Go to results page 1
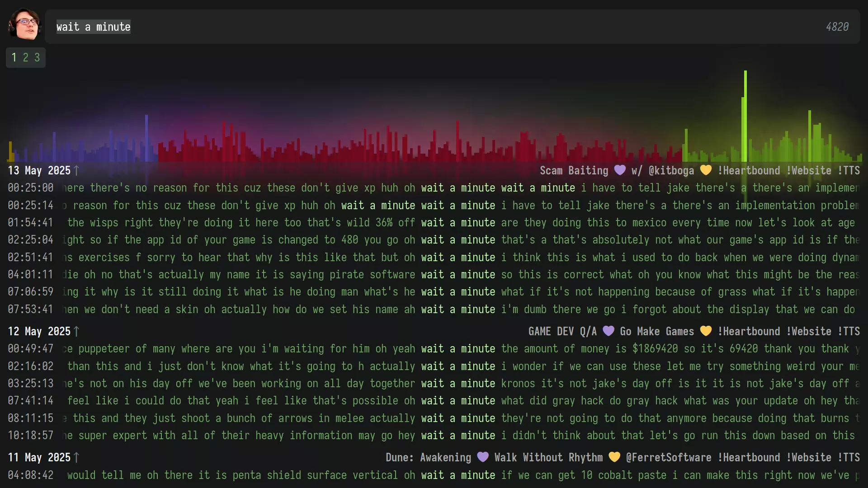Viewport: 868px width, 488px height. click(x=14, y=57)
